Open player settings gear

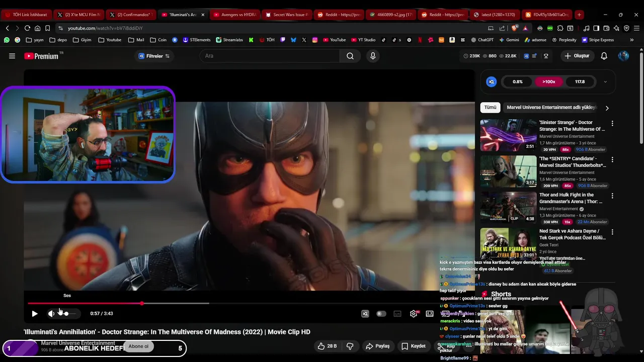(414, 314)
